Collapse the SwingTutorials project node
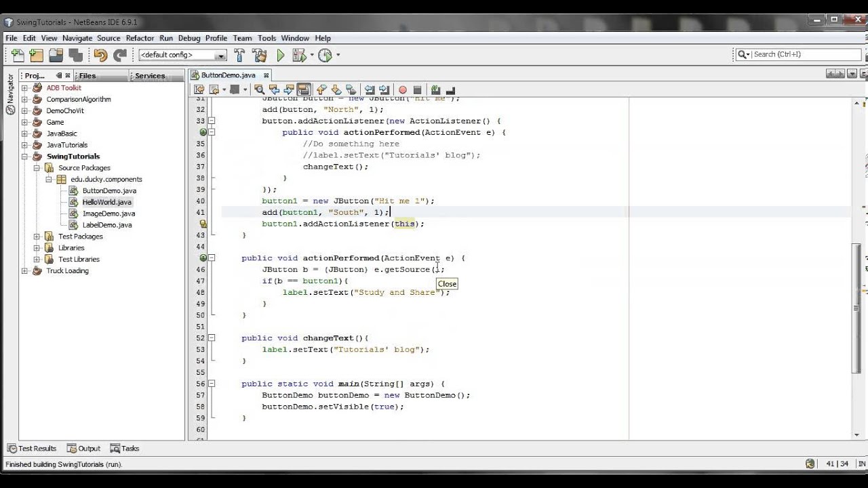The width and height of the screenshot is (868, 488). click(25, 157)
